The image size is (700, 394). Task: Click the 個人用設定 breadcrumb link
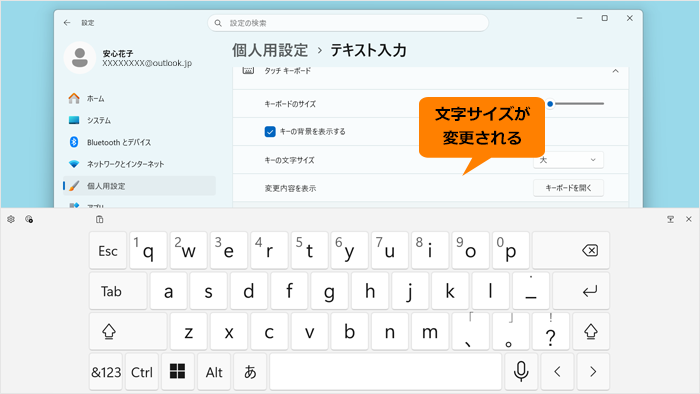tap(270, 50)
